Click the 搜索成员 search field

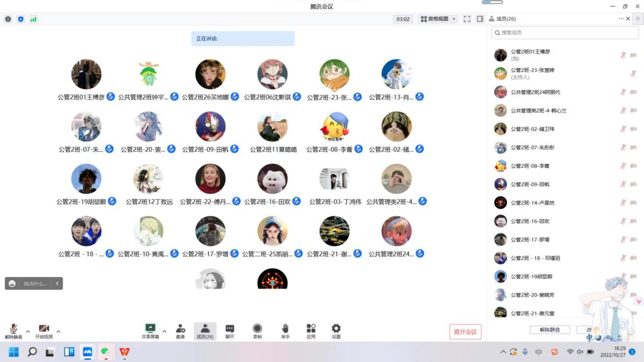(x=565, y=32)
